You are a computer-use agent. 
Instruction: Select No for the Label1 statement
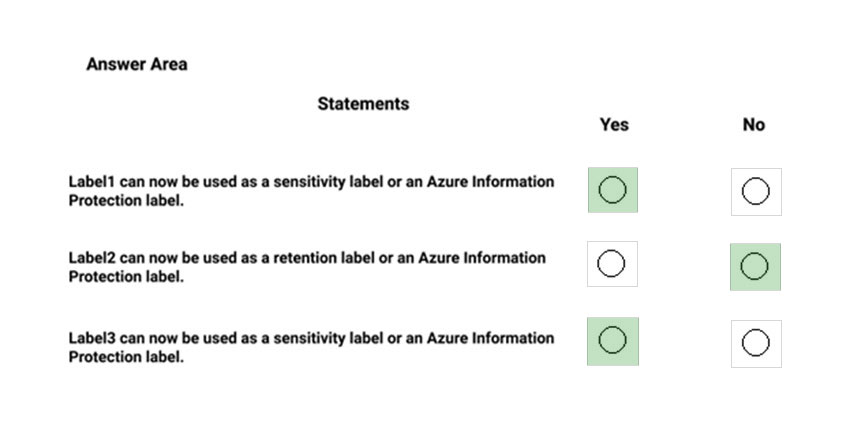click(x=756, y=191)
